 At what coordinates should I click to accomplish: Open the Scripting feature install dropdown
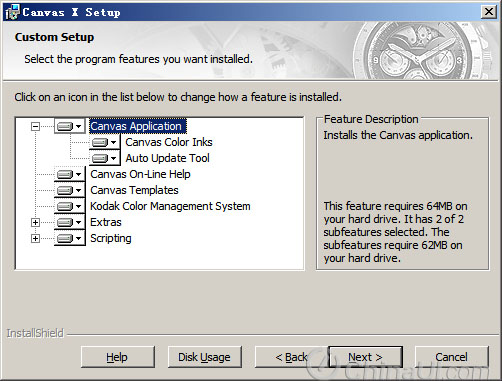pyautogui.click(x=69, y=238)
